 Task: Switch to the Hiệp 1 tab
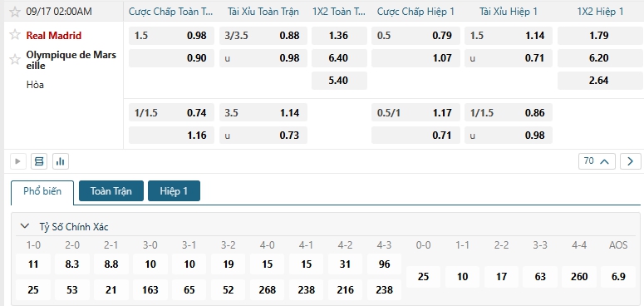click(174, 191)
